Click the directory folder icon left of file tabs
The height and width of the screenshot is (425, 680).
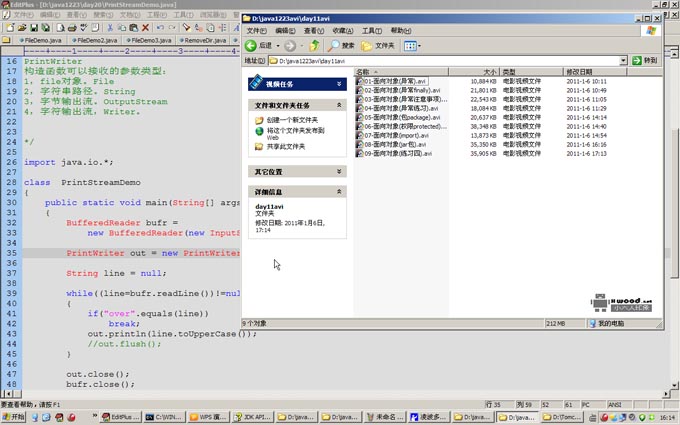6,40
